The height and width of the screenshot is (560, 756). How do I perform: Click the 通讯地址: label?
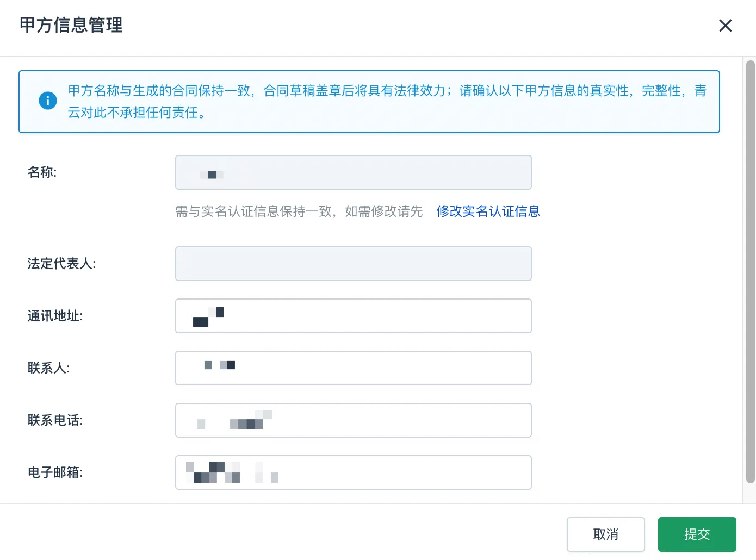[x=55, y=316]
